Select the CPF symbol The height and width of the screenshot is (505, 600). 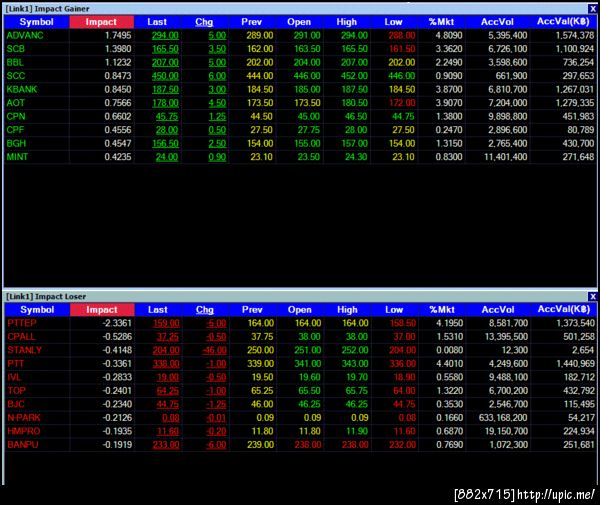pyautogui.click(x=15, y=130)
